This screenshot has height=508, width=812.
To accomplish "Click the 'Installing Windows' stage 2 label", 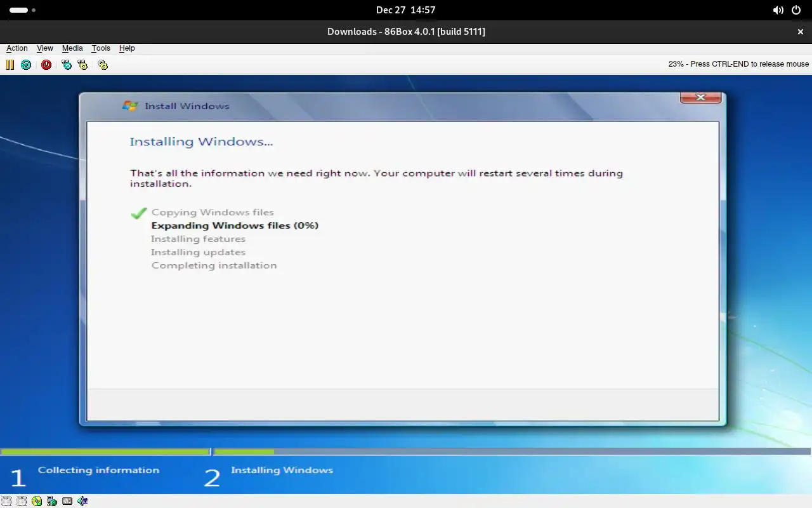I will pos(282,470).
